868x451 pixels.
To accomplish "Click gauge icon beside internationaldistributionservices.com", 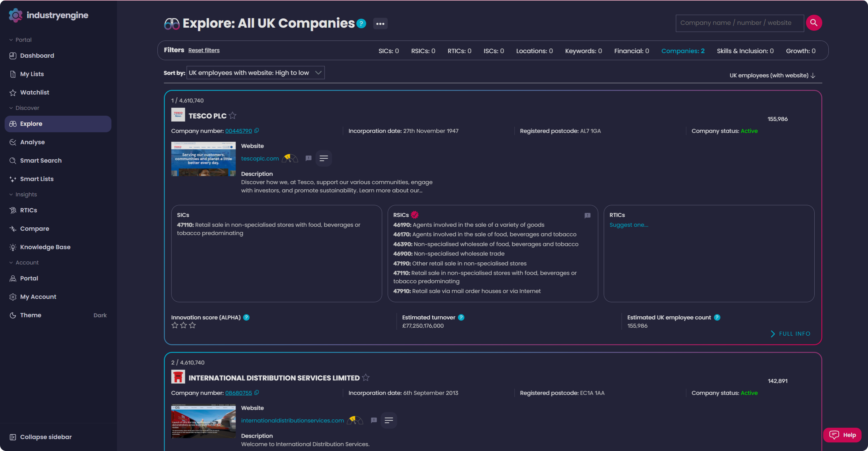I will [x=355, y=420].
